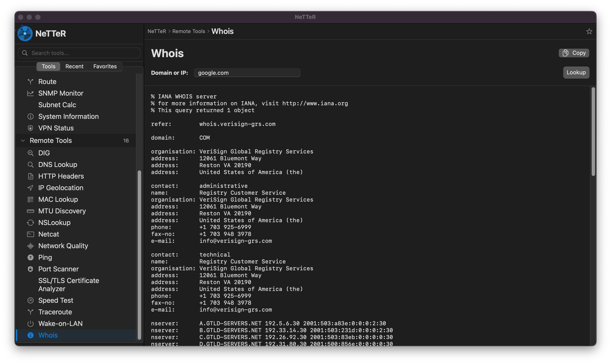Switch to the Favorites tab
The height and width of the screenshot is (364, 611).
tap(105, 66)
